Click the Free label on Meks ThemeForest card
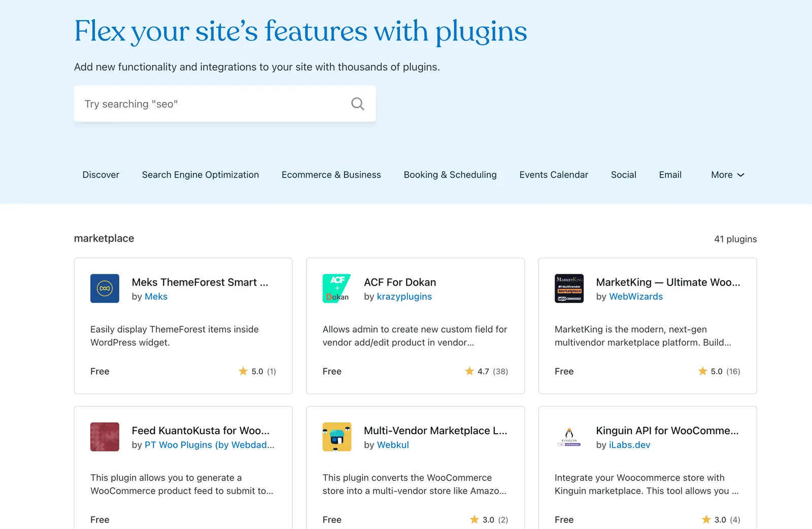Image resolution: width=812 pixels, height=529 pixels. tap(100, 371)
